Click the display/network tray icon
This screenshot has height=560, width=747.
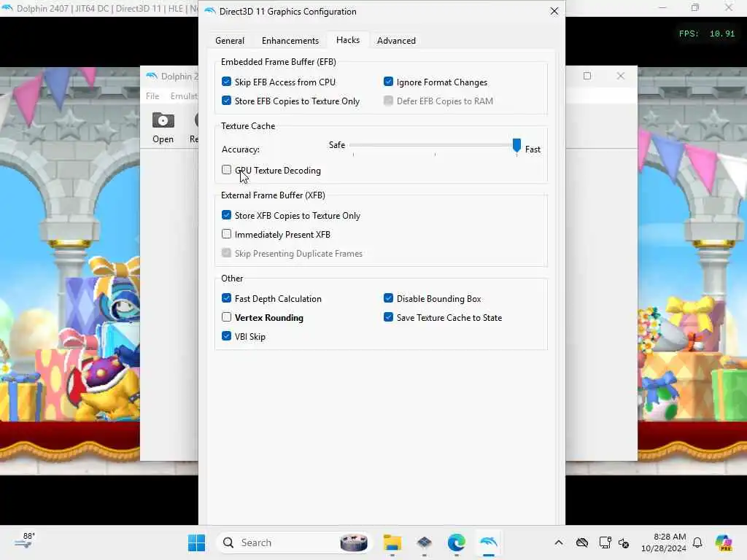[x=605, y=542]
